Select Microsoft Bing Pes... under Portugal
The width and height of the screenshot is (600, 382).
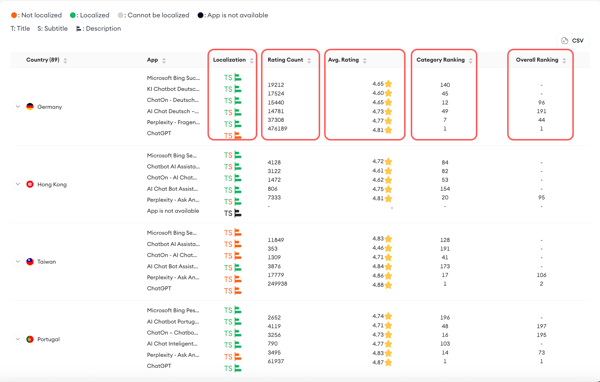click(173, 310)
